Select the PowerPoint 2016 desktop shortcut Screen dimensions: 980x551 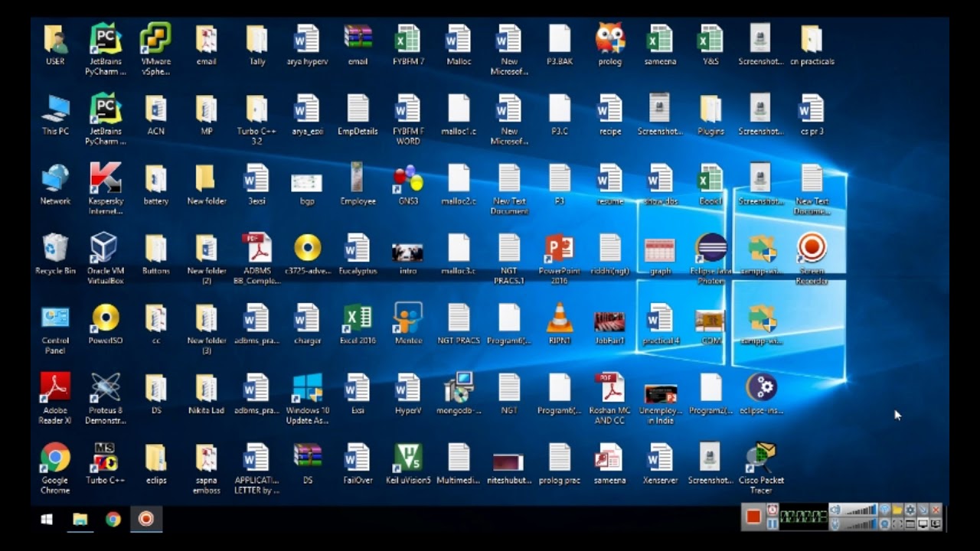[x=560, y=257]
